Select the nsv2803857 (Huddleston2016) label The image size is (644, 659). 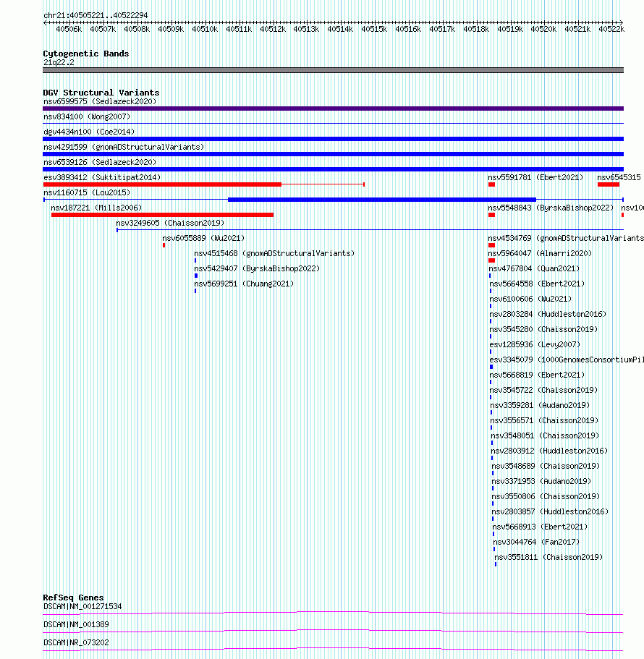(551, 511)
